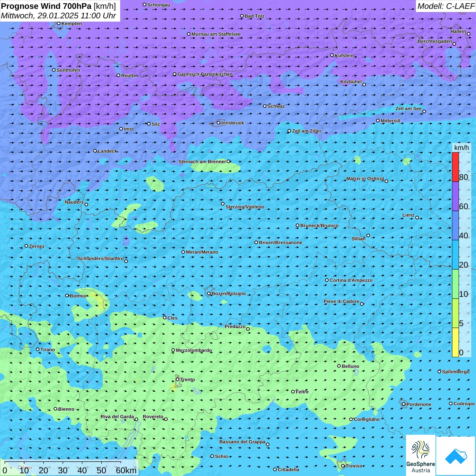This screenshot has width=476, height=476.
Task: Click the Sillian marker
Action: (368, 235)
